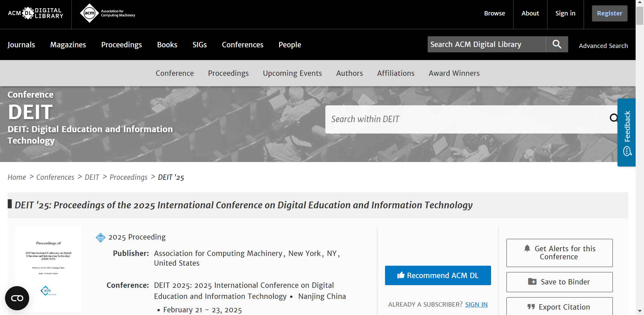644x315 pixels.
Task: Click the large DEIT banner title
Action: tap(30, 112)
